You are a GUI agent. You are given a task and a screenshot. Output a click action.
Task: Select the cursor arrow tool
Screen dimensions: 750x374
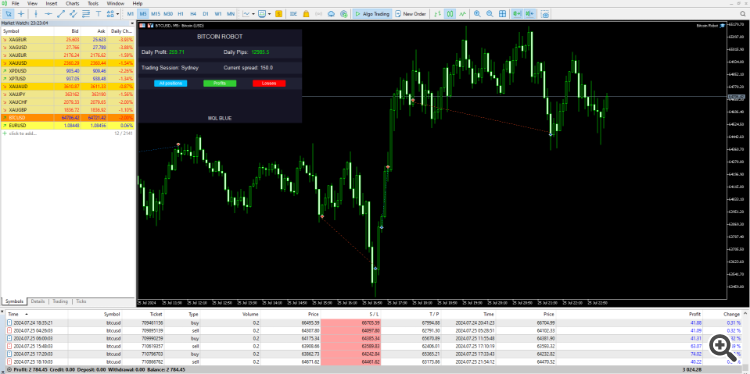click(x=9, y=14)
